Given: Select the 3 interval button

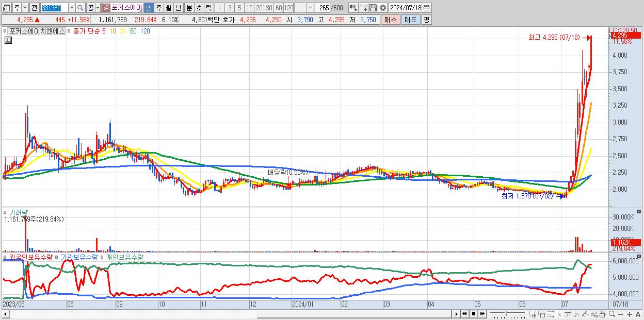Looking at the screenshot, I should 229,8.
